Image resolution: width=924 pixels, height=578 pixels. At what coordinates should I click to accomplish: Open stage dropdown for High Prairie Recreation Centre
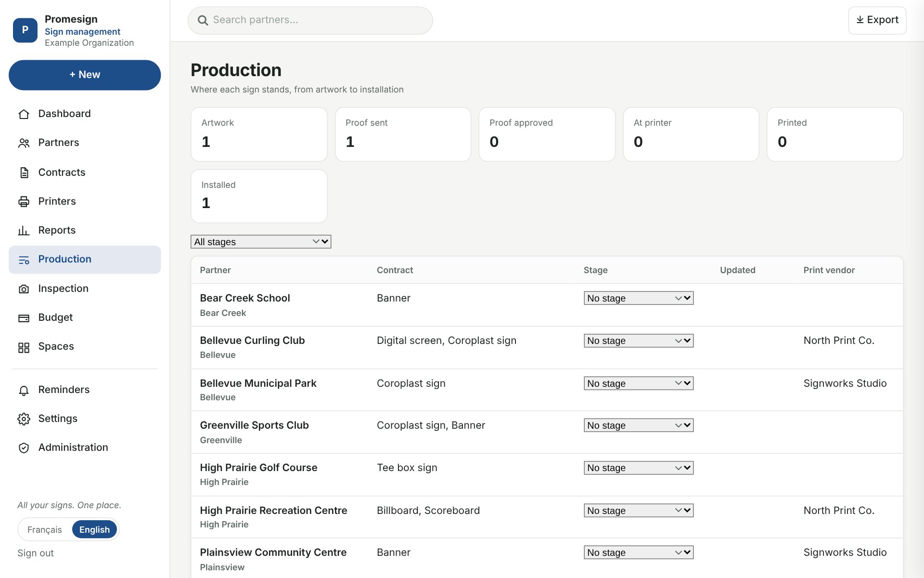[x=639, y=511]
